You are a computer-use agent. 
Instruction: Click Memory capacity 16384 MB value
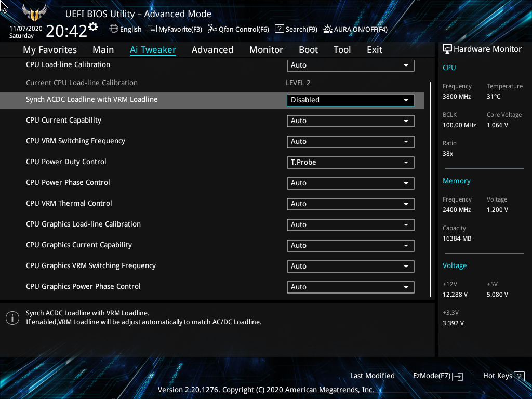coord(457,238)
